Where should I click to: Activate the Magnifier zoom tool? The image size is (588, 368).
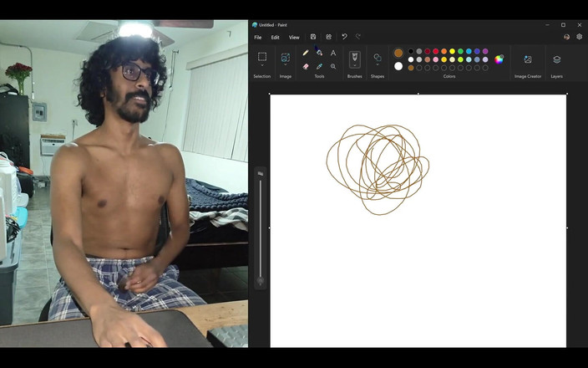pyautogui.click(x=333, y=66)
